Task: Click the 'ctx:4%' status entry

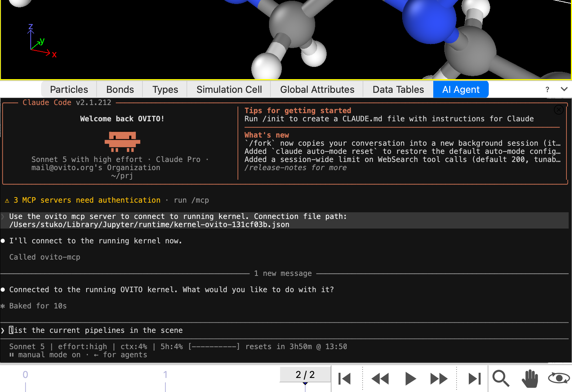Action: click(x=134, y=347)
